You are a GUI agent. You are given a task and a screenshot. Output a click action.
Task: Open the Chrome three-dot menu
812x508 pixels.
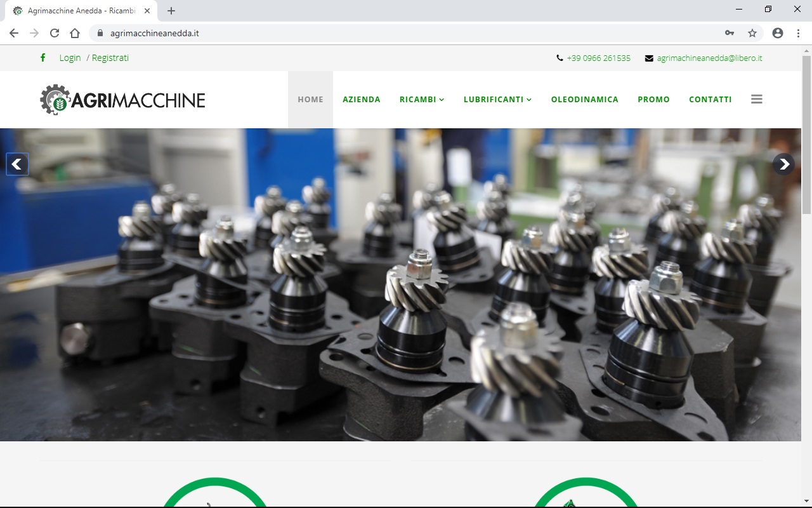pos(798,33)
